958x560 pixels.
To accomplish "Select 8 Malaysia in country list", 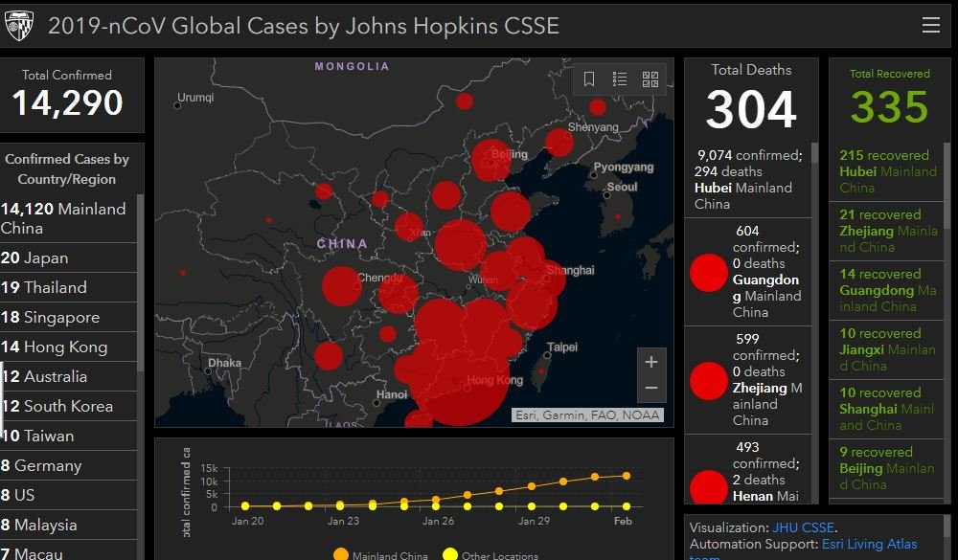I will click(x=68, y=525).
